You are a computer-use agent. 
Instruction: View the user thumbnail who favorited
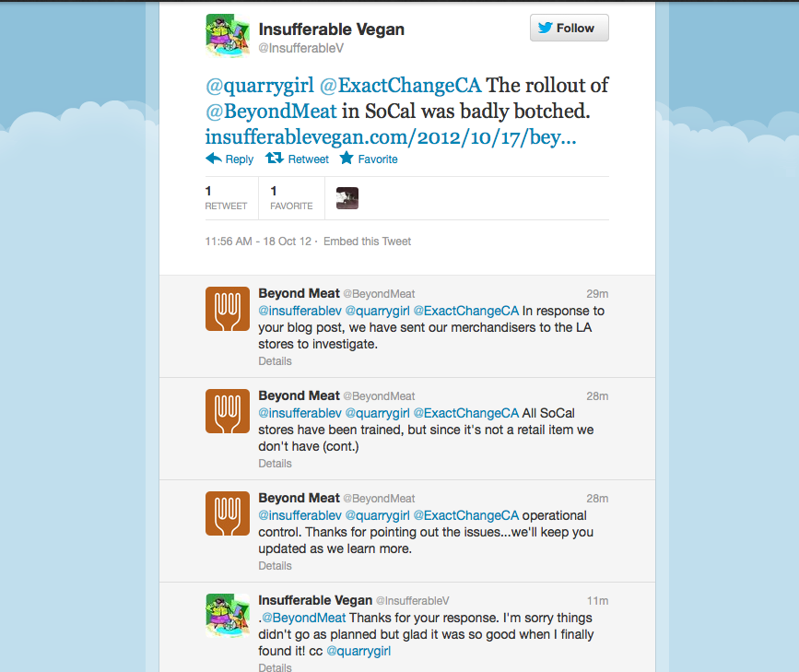347,198
